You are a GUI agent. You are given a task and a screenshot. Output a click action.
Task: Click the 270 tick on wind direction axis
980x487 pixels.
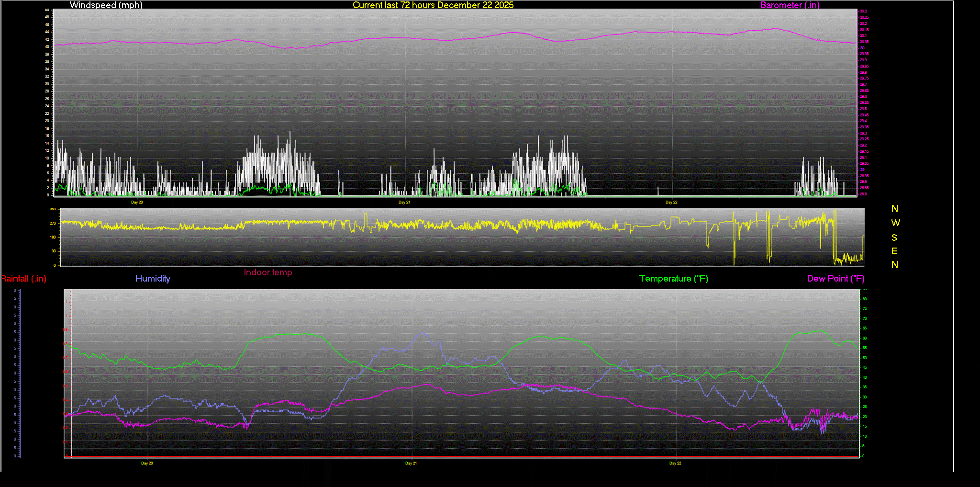pyautogui.click(x=53, y=223)
